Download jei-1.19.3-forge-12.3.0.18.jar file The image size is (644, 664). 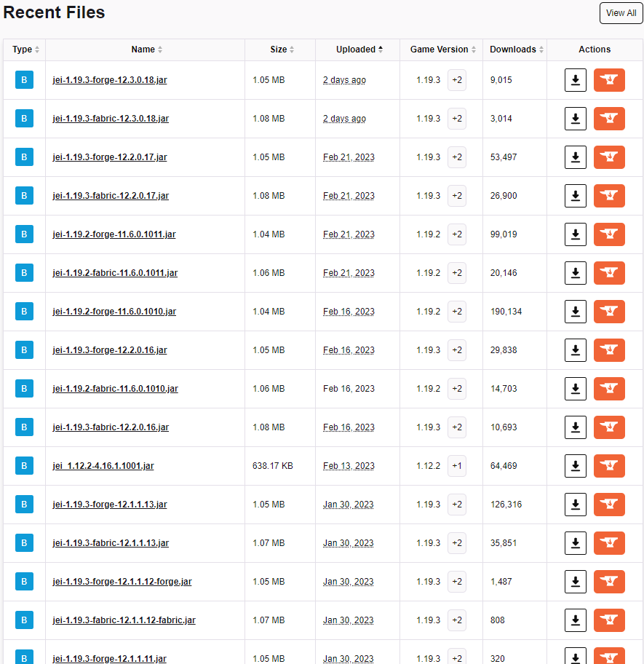(x=575, y=80)
